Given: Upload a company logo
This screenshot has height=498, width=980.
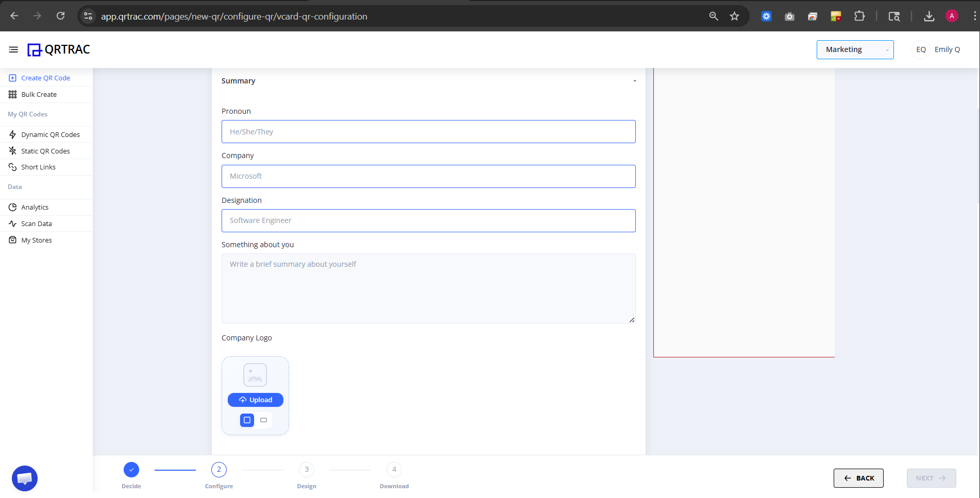Looking at the screenshot, I should (255, 400).
